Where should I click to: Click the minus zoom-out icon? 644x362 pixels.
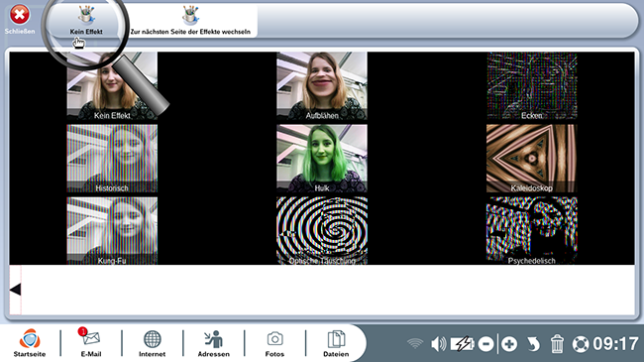(x=485, y=344)
